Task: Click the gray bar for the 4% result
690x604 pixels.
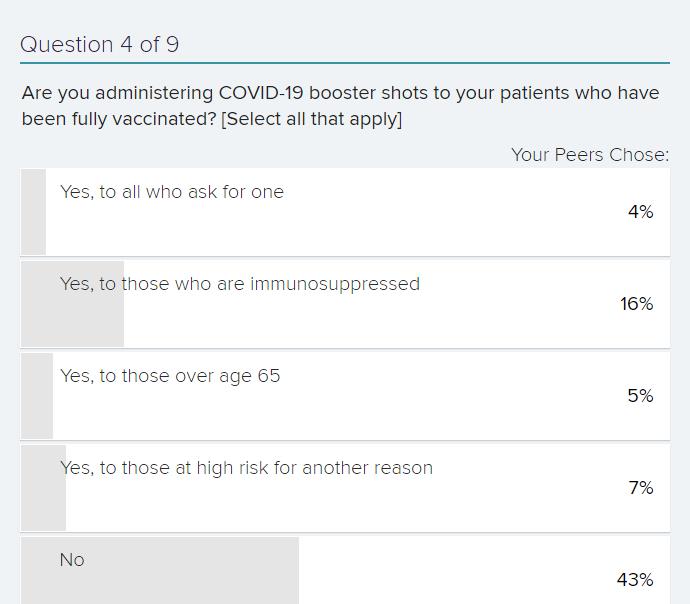Action: point(33,212)
